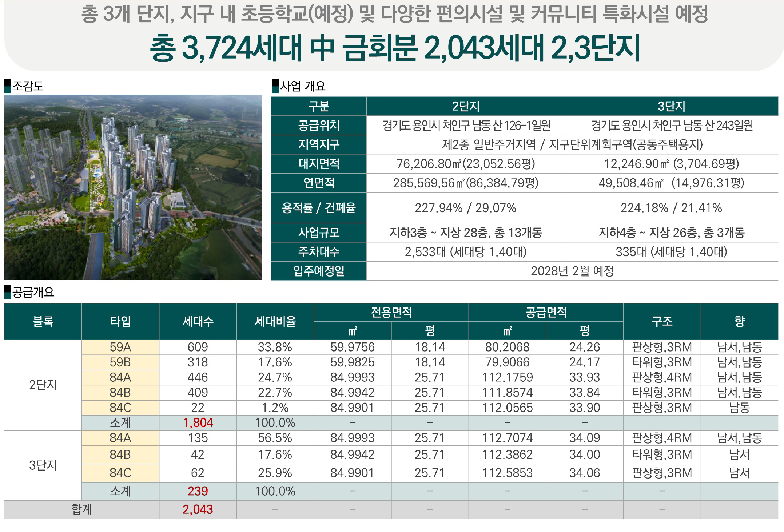Click exclusive area '59.9756'
This screenshot has height=532, width=784.
click(x=353, y=347)
